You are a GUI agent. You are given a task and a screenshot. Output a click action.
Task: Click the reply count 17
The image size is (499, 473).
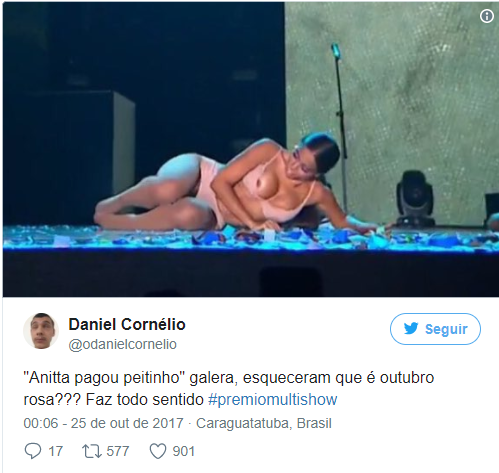55,451
